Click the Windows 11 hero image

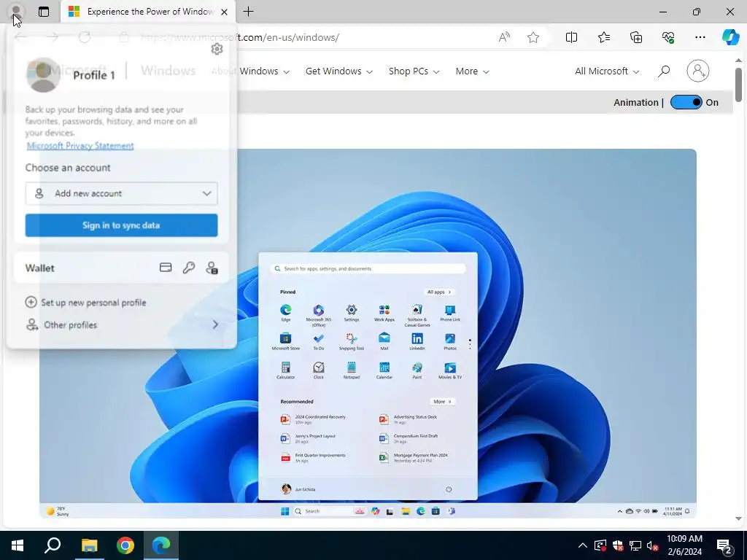tap(368, 333)
